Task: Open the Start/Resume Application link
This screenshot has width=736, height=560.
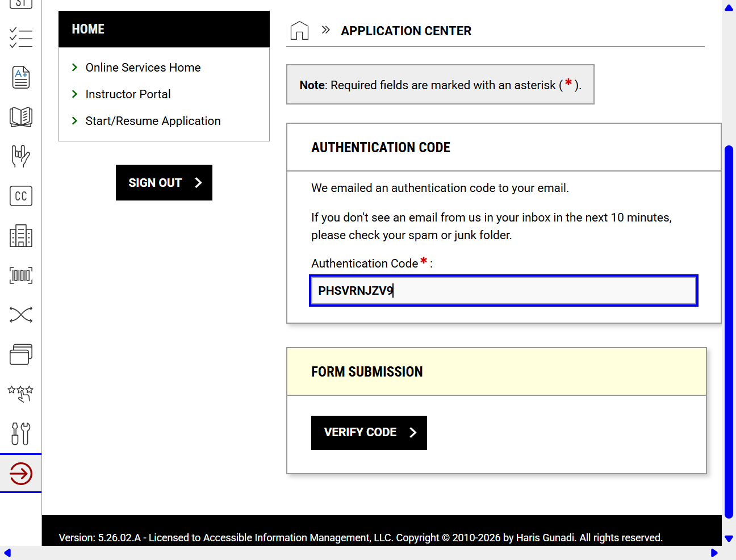Action: pos(153,121)
